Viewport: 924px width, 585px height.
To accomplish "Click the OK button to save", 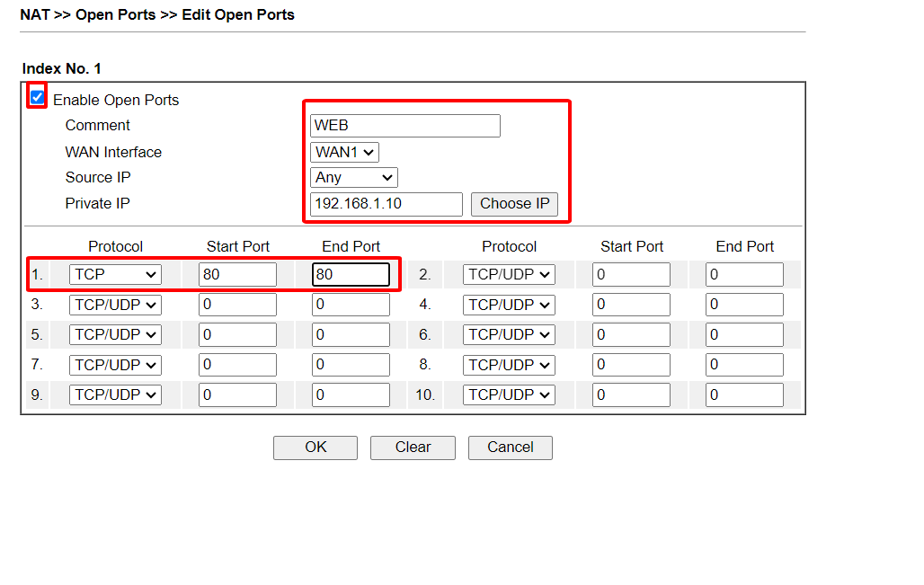I will point(315,448).
